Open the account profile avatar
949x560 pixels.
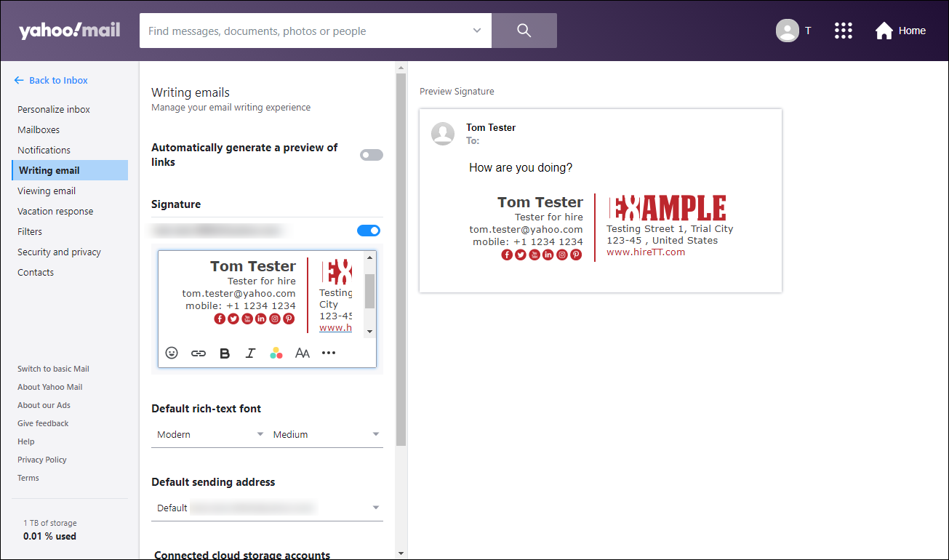coord(788,31)
